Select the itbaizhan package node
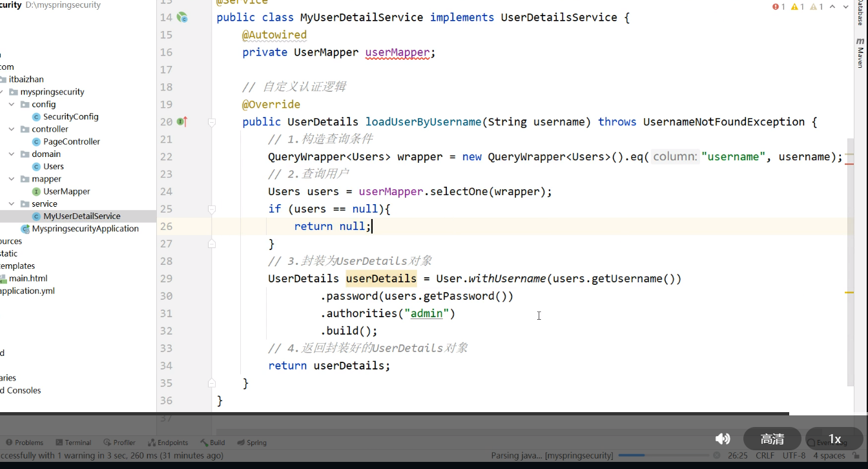Viewport: 868px width, 469px height. pos(26,79)
